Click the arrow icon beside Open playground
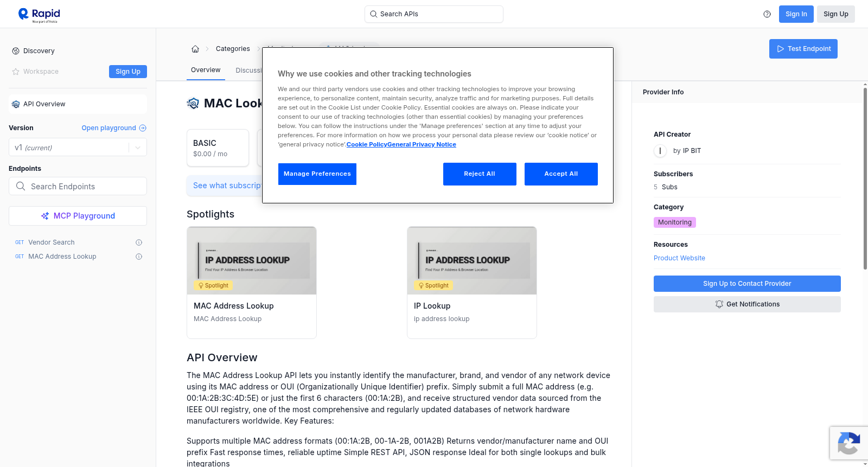The width and height of the screenshot is (868, 467). click(x=143, y=128)
